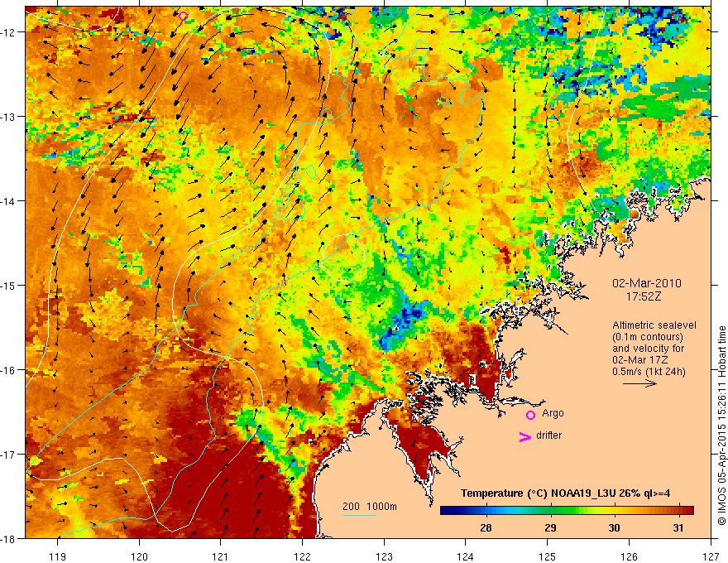Click the '-13' latitude axis label
Image resolution: width=728 pixels, height=563 pixels.
(9, 117)
